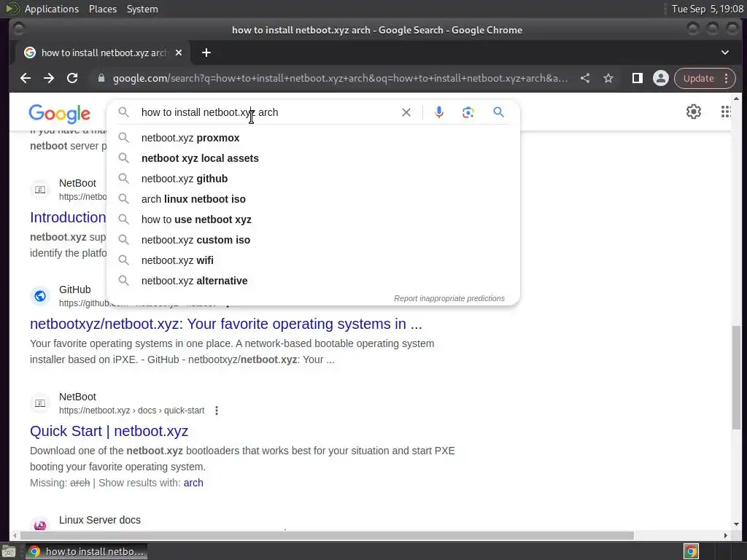
Task: Select suggestion netboot.xyz alternative
Action: (x=314, y=281)
